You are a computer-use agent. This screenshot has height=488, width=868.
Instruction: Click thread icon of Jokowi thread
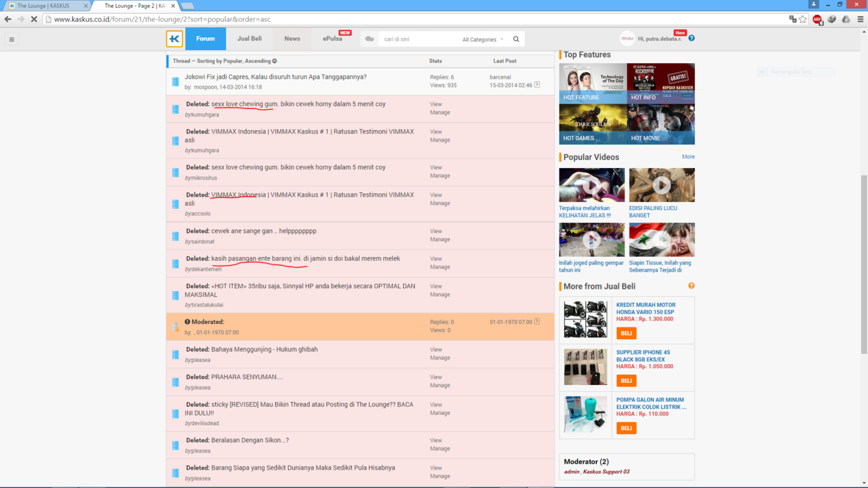[x=176, y=82]
